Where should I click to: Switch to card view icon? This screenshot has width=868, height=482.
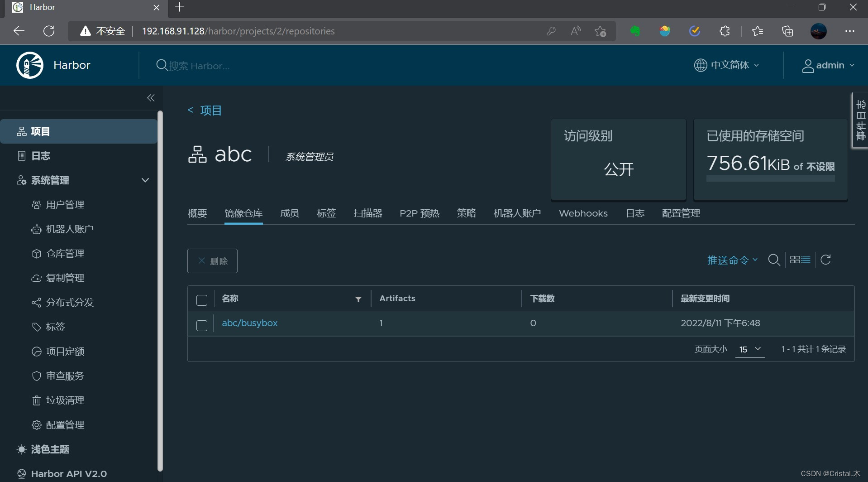795,260
